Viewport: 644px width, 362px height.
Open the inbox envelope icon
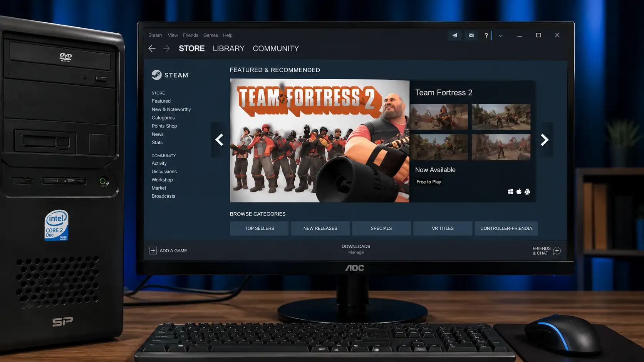click(x=471, y=35)
